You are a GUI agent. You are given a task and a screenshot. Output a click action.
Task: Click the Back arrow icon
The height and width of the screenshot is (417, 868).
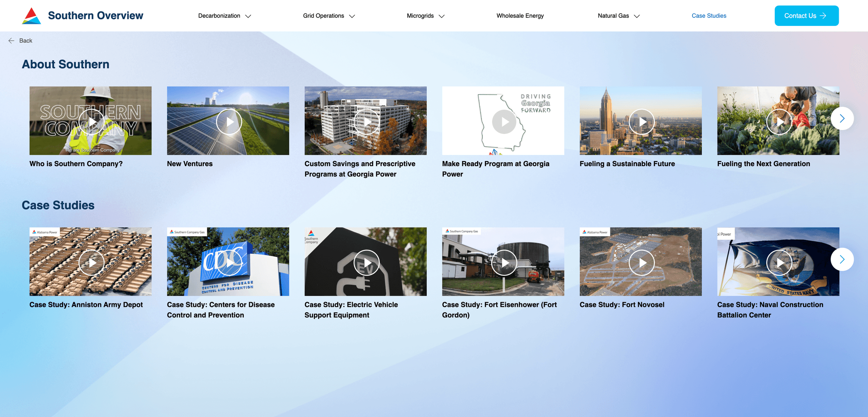coord(11,41)
